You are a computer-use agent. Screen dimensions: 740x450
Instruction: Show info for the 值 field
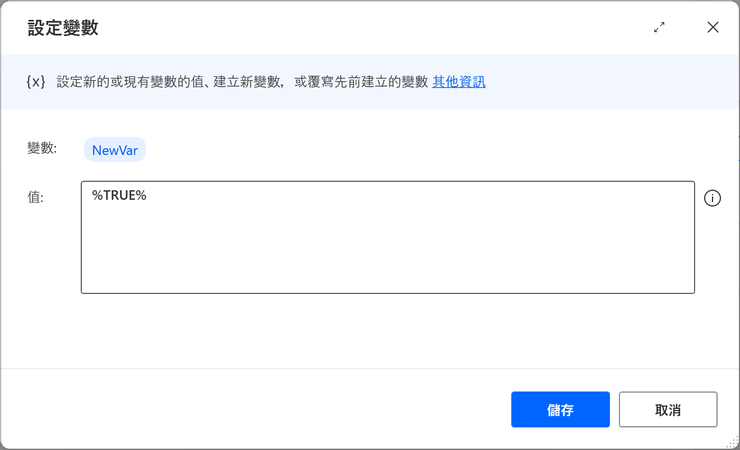pos(712,198)
